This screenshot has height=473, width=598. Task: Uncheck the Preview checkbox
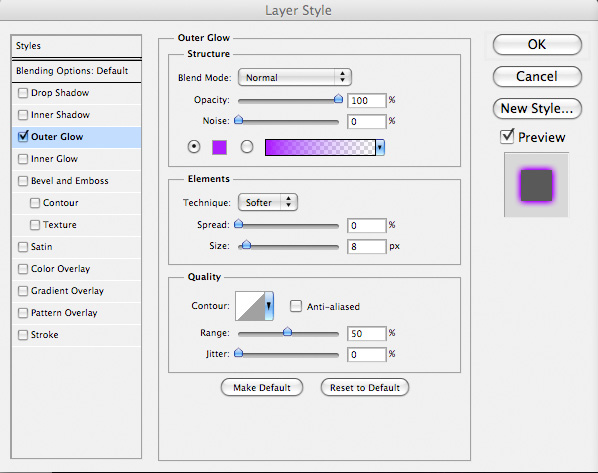click(507, 137)
